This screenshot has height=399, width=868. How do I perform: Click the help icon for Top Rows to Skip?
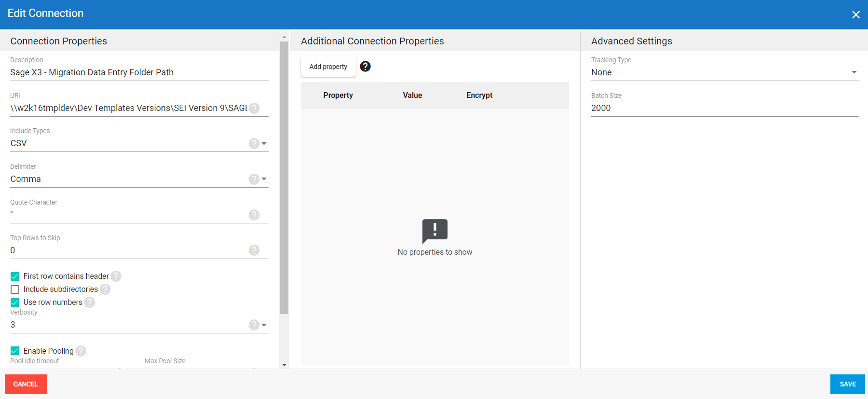tap(254, 250)
